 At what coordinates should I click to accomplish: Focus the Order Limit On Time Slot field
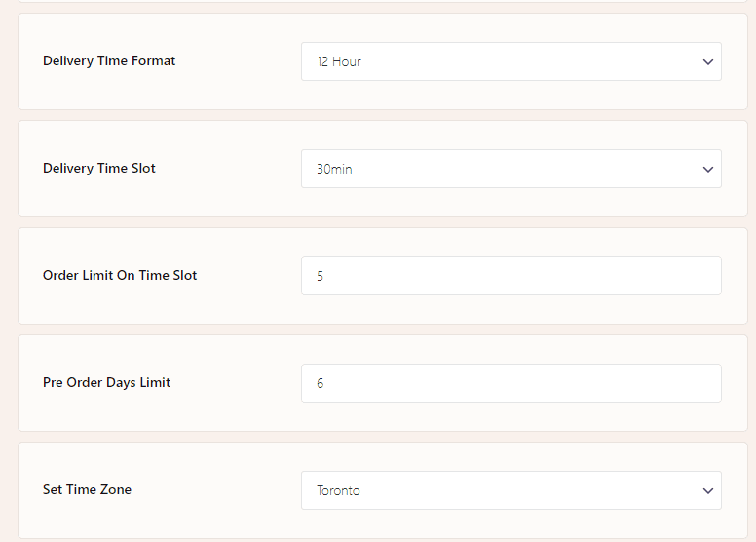click(510, 276)
